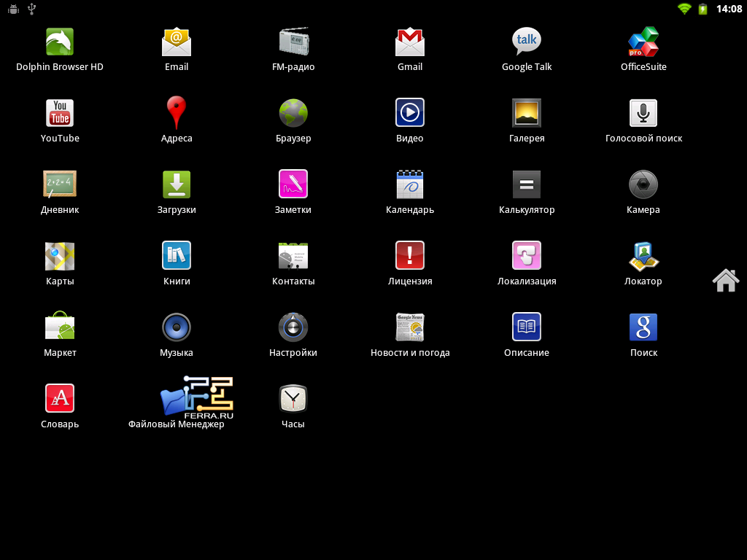
Task: Open the Часы clock app
Action: (x=293, y=400)
